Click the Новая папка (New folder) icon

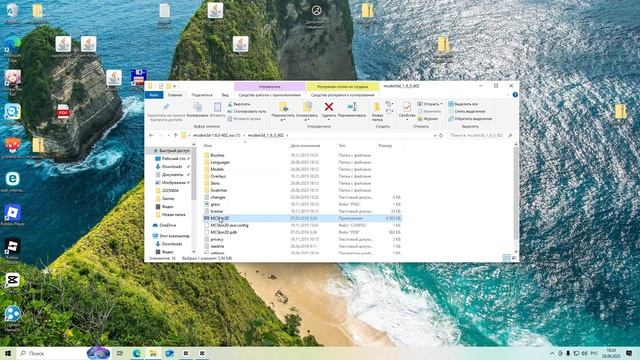point(377,107)
